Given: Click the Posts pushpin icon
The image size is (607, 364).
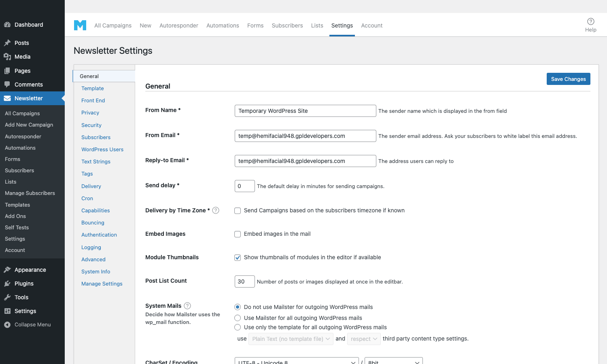Looking at the screenshot, I should pos(7,43).
